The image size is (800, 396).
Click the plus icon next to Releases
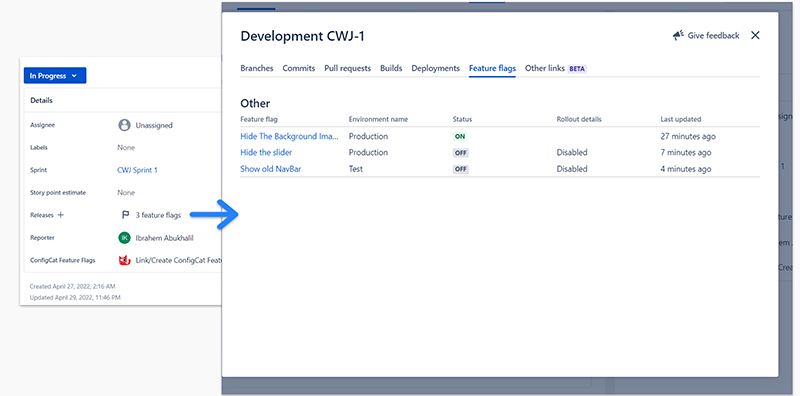(x=61, y=215)
